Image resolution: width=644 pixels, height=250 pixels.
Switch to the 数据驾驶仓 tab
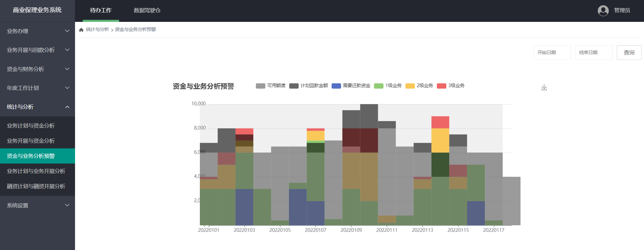147,10
